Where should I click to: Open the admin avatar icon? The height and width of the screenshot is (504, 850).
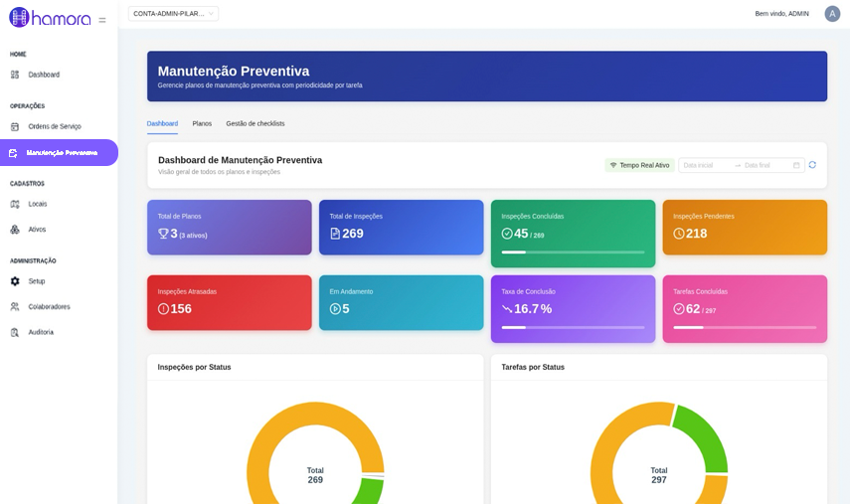[832, 14]
